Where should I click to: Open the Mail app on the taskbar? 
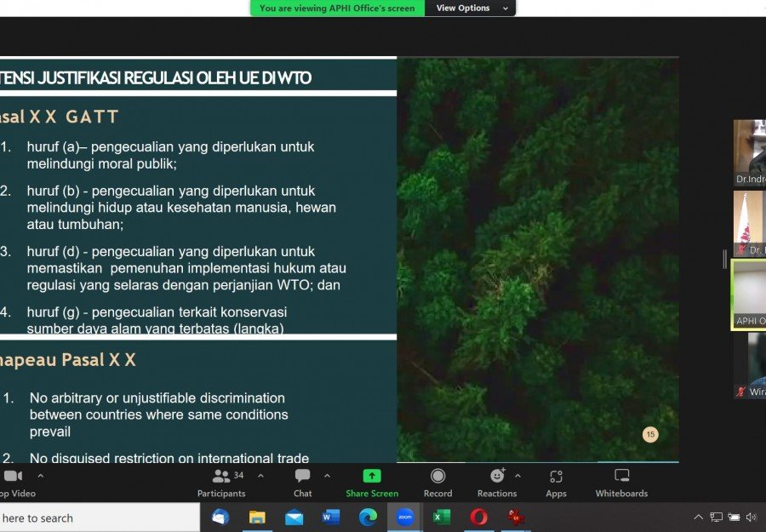[x=294, y=518]
